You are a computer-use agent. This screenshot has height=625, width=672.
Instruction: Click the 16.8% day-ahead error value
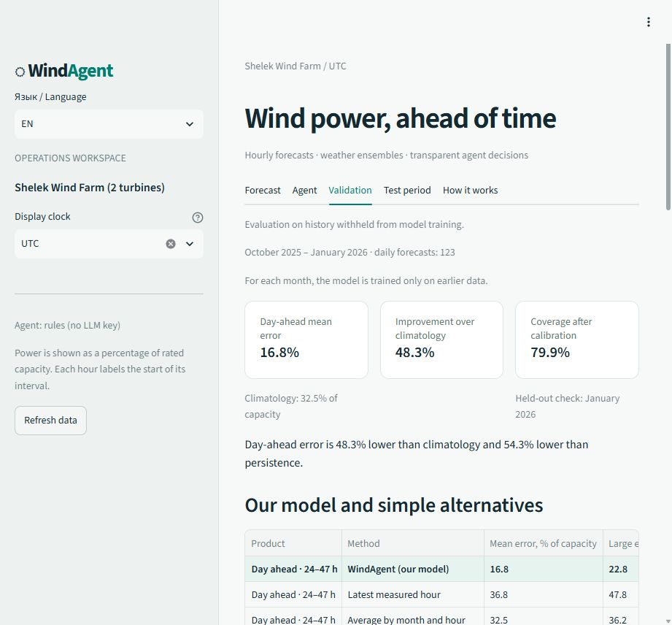[279, 353]
